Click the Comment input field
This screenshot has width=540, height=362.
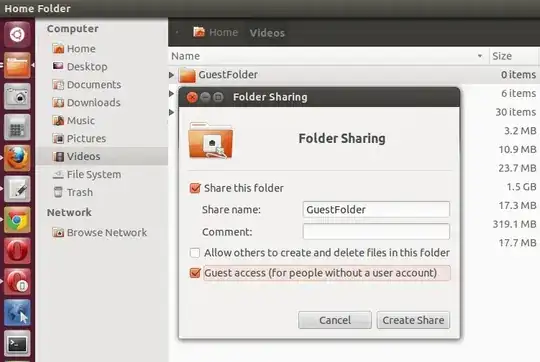(x=376, y=231)
